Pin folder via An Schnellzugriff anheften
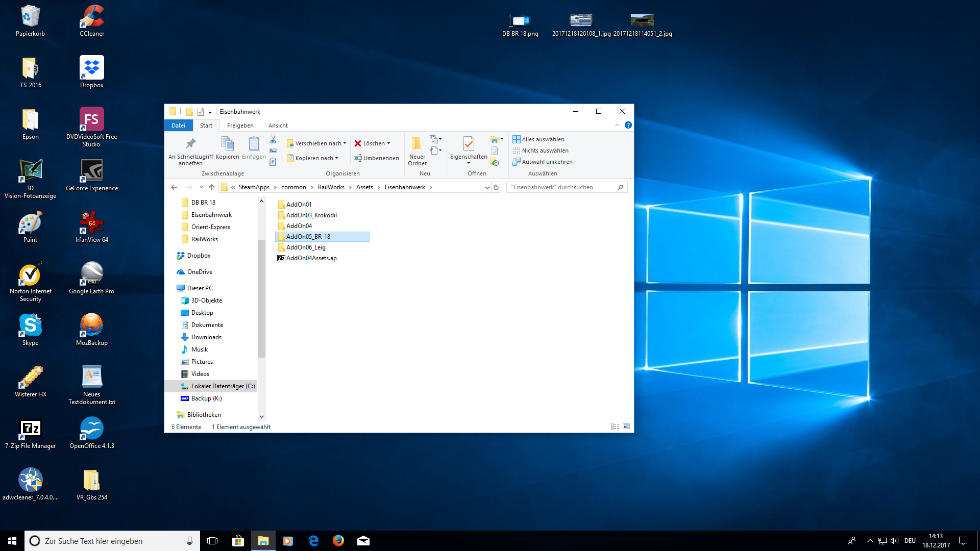 [190, 151]
